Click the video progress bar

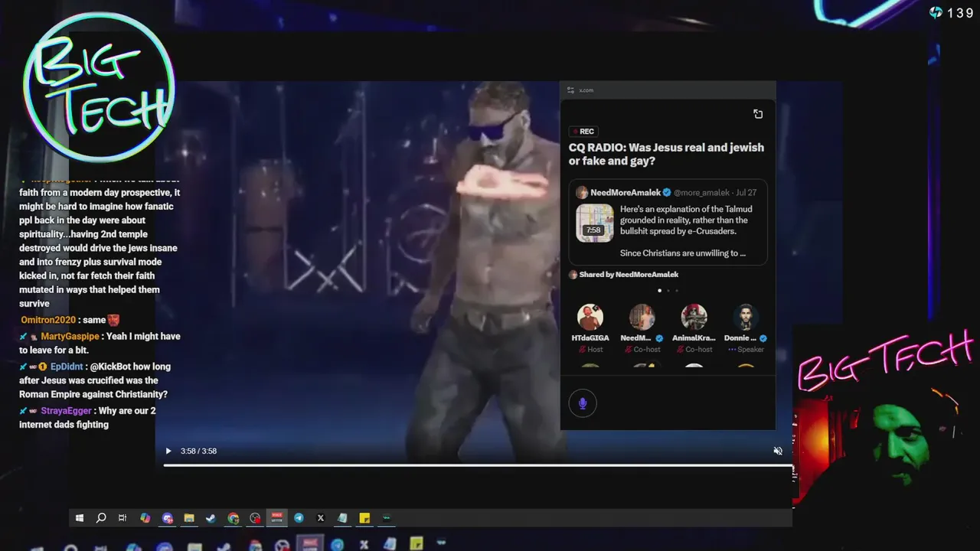(x=478, y=465)
